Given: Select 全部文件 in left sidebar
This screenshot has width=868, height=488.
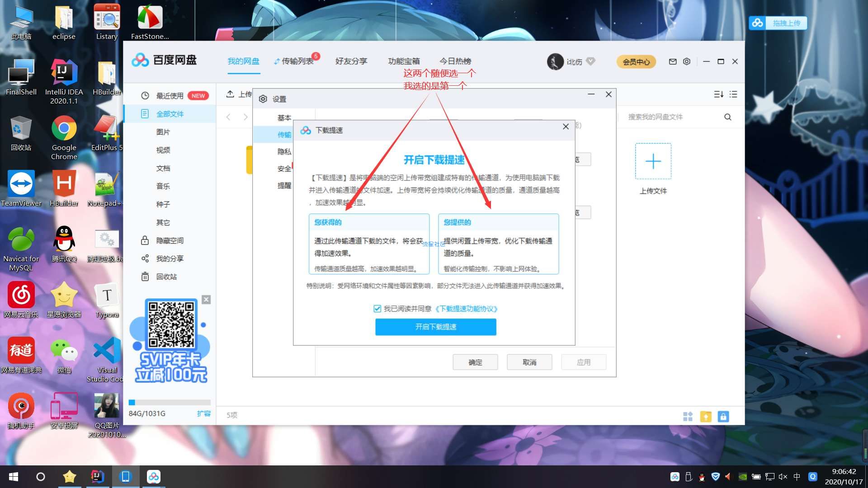Looking at the screenshot, I should click(170, 114).
